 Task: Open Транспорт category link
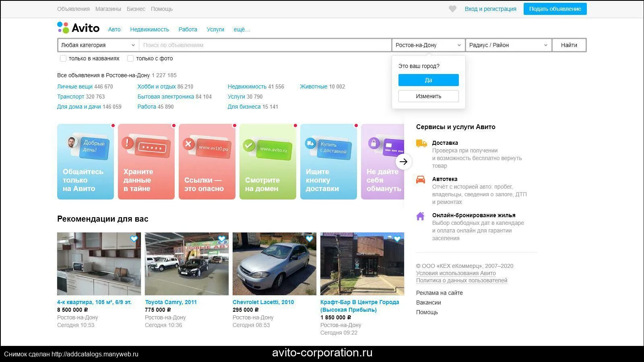pos(71,97)
